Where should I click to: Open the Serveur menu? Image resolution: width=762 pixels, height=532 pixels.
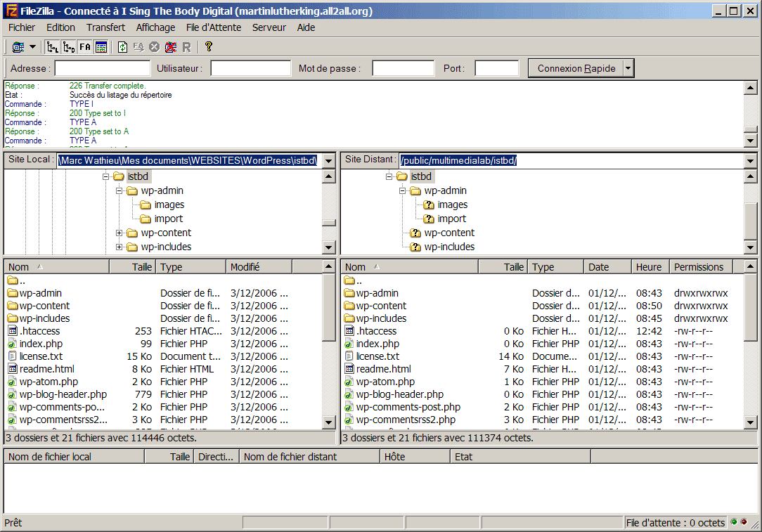click(269, 27)
